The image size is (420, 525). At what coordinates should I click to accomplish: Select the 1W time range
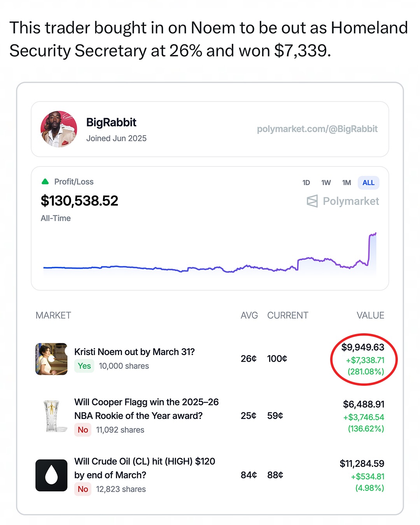(x=326, y=183)
